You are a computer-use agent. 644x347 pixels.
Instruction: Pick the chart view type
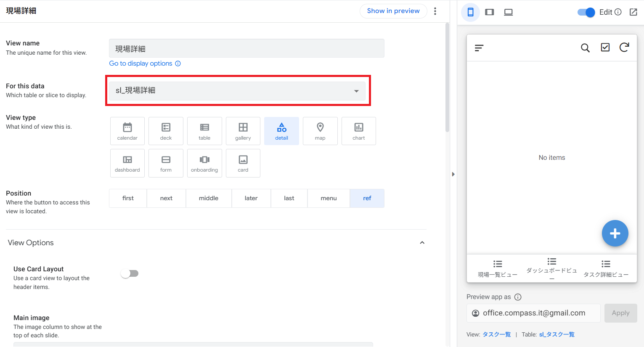coord(358,131)
